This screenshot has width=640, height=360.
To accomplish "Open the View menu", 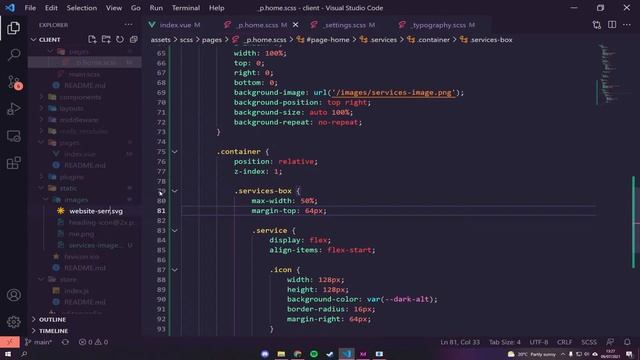I will click(114, 8).
